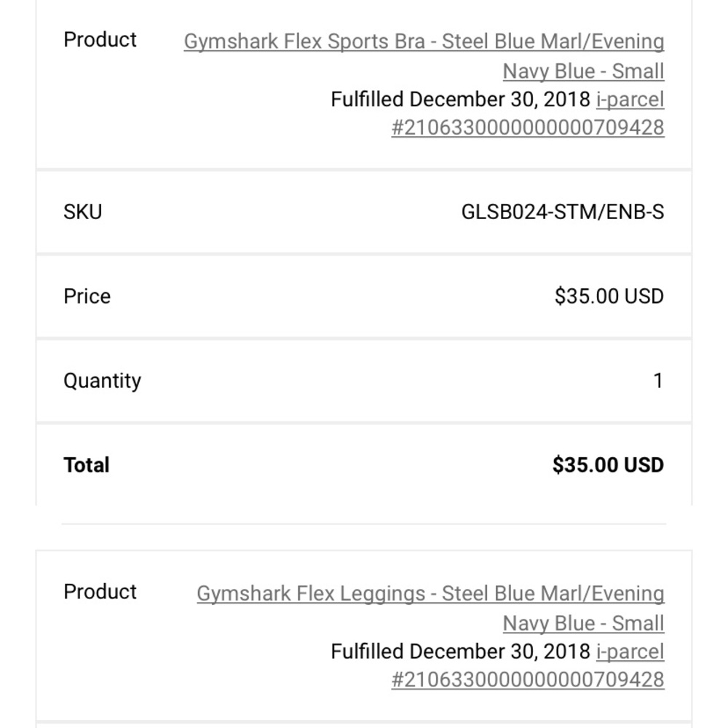728x728 pixels.
Task: Click the bold Total label
Action: (87, 465)
